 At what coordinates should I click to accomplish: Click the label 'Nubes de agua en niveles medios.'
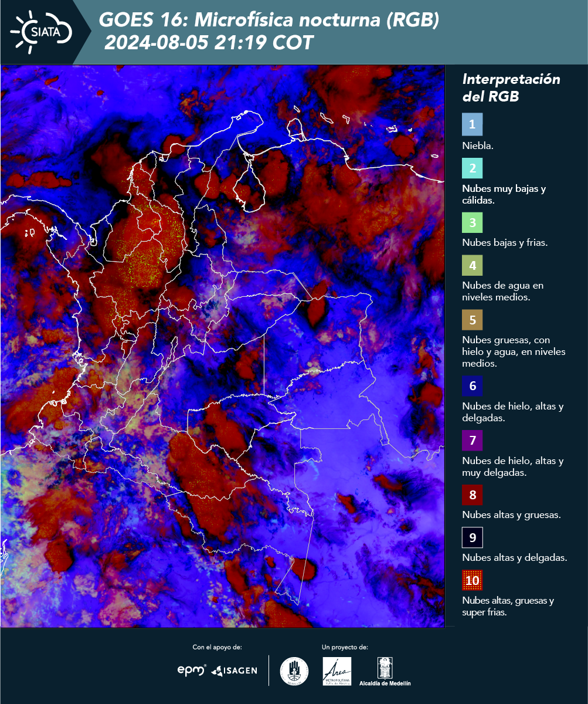(x=502, y=292)
